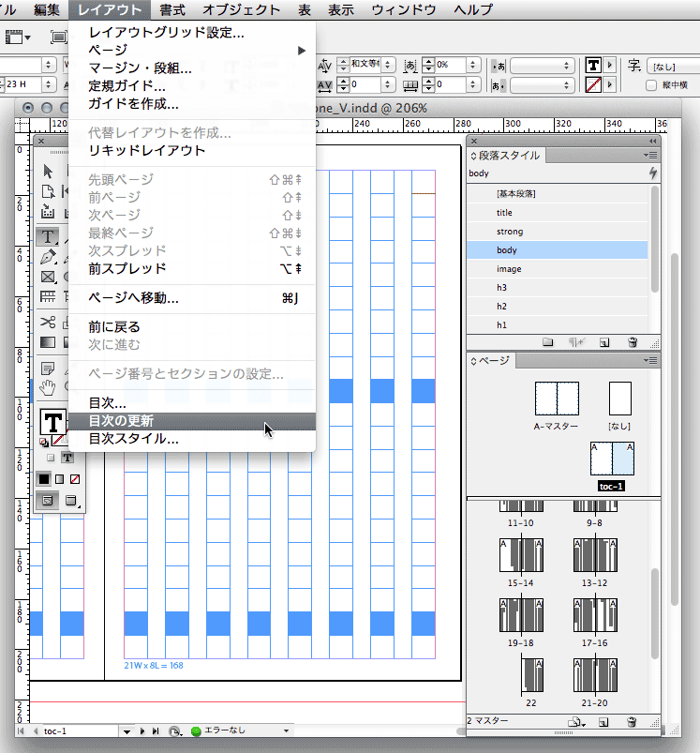Click quick apply lightning icon
Viewport: 700px width, 753px height.
(x=652, y=173)
